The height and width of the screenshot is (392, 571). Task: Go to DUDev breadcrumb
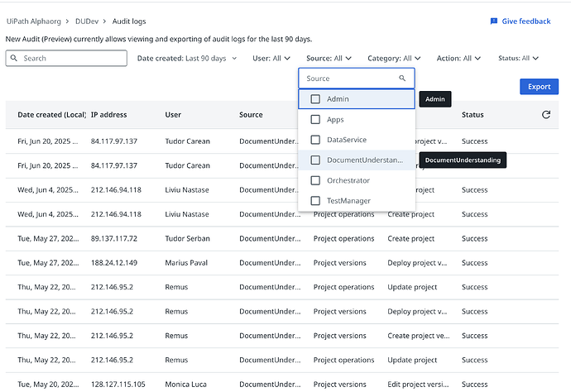click(x=87, y=22)
